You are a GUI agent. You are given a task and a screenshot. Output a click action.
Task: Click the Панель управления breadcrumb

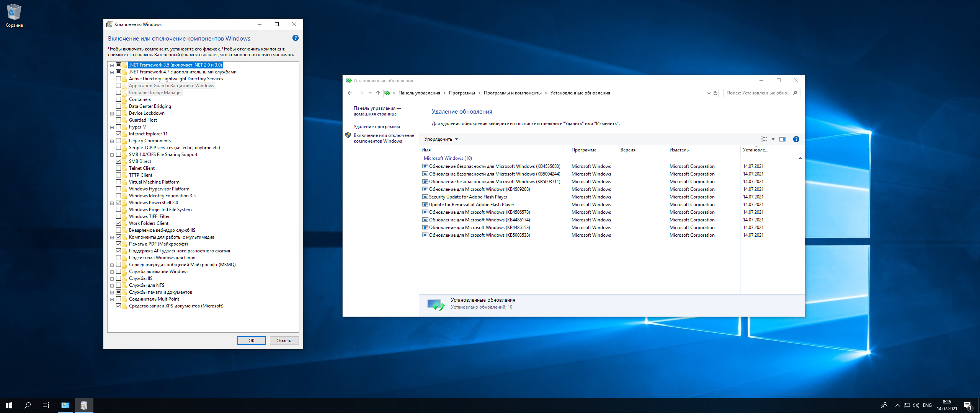tap(419, 93)
